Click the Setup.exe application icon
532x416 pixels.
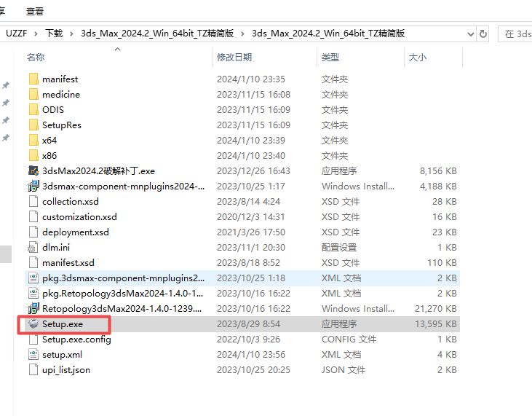click(33, 324)
